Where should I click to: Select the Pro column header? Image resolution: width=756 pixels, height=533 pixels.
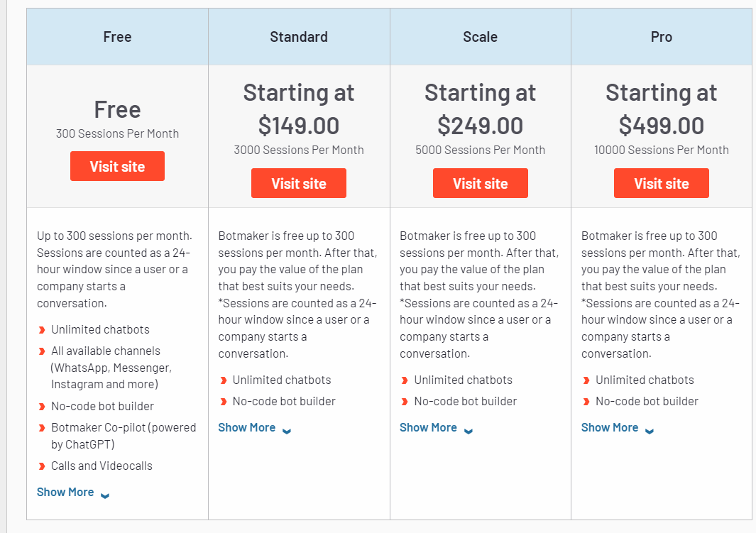point(661,37)
